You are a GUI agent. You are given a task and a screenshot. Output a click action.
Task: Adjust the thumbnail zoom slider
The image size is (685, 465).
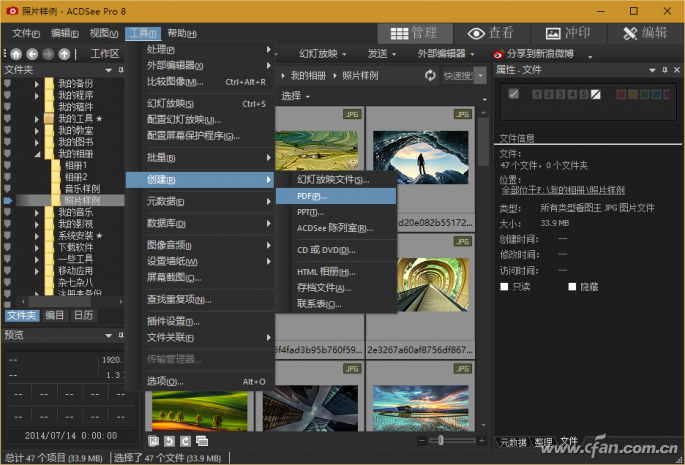point(441,441)
